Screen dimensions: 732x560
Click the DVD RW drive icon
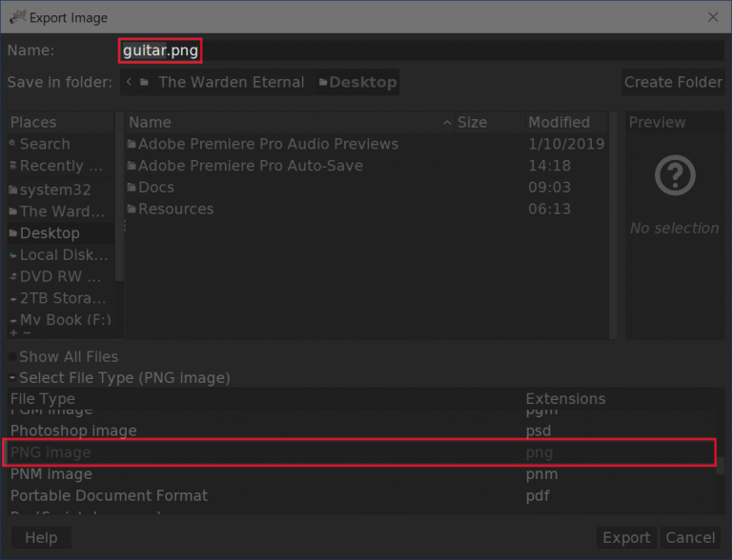[x=13, y=277]
